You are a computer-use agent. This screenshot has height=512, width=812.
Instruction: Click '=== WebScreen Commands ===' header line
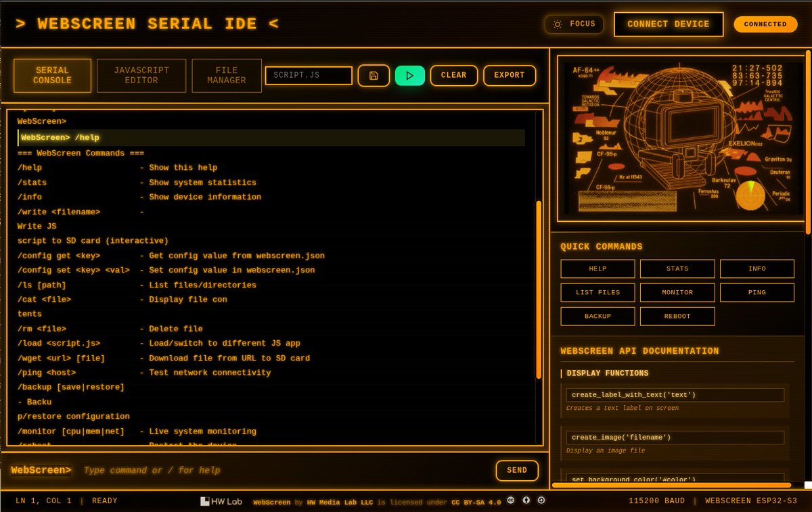click(x=81, y=153)
